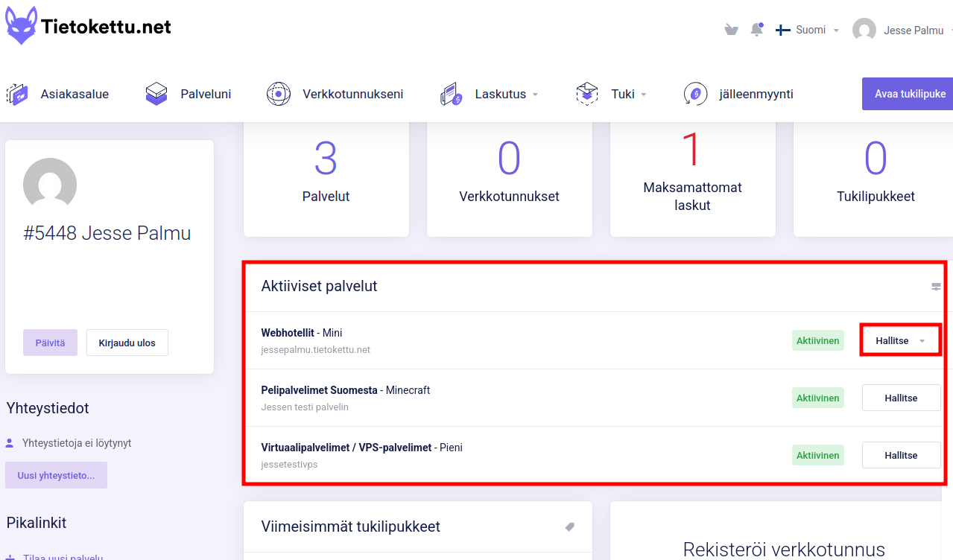Open the Palvelut count card
Screen dimensions: 953x560
tap(326, 179)
